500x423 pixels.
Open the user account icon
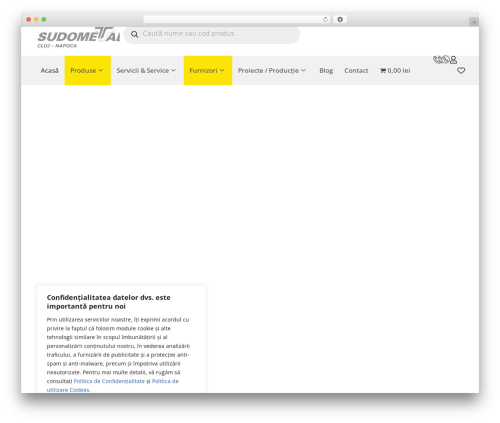pyautogui.click(x=453, y=60)
